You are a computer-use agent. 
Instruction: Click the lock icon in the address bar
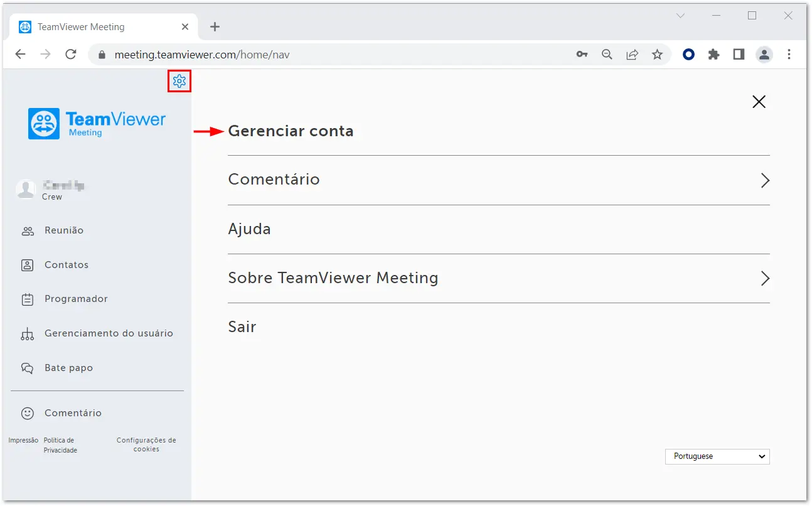(102, 55)
